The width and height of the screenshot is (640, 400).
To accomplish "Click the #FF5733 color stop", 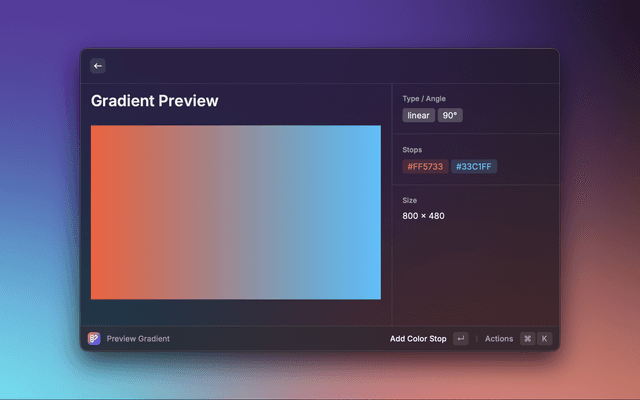I will click(425, 167).
